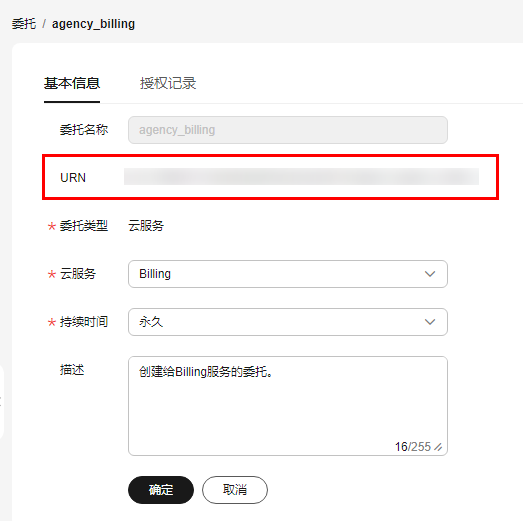Open the 云服务 Billing dropdown
523x521 pixels.
[x=288, y=274]
